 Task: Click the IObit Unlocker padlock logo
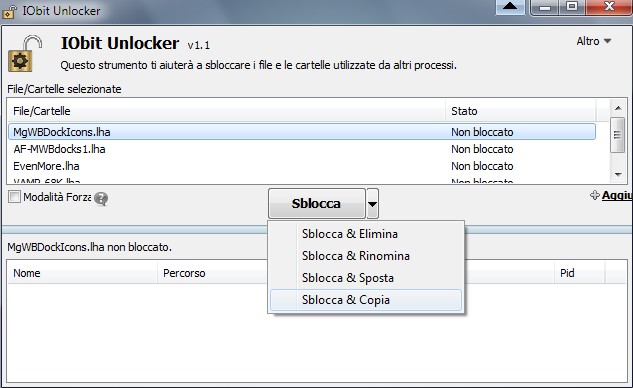click(x=25, y=53)
